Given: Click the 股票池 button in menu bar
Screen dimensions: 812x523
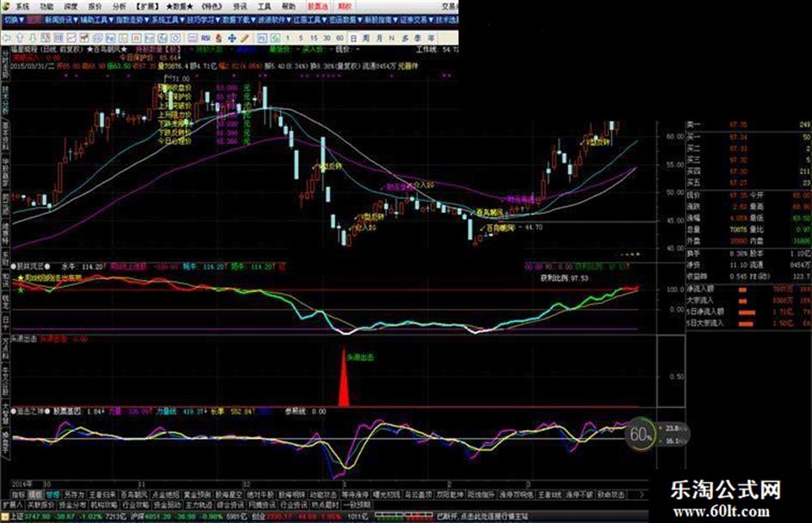Looking at the screenshot, I should pyautogui.click(x=319, y=7).
